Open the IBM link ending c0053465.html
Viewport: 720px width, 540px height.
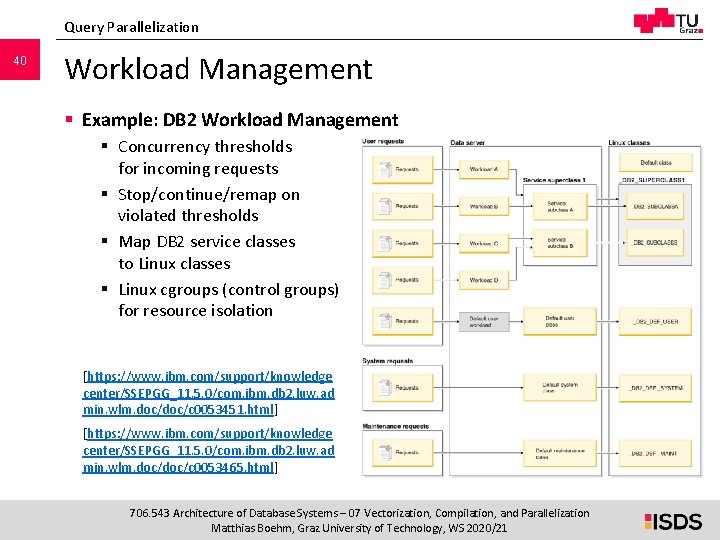(x=208, y=450)
